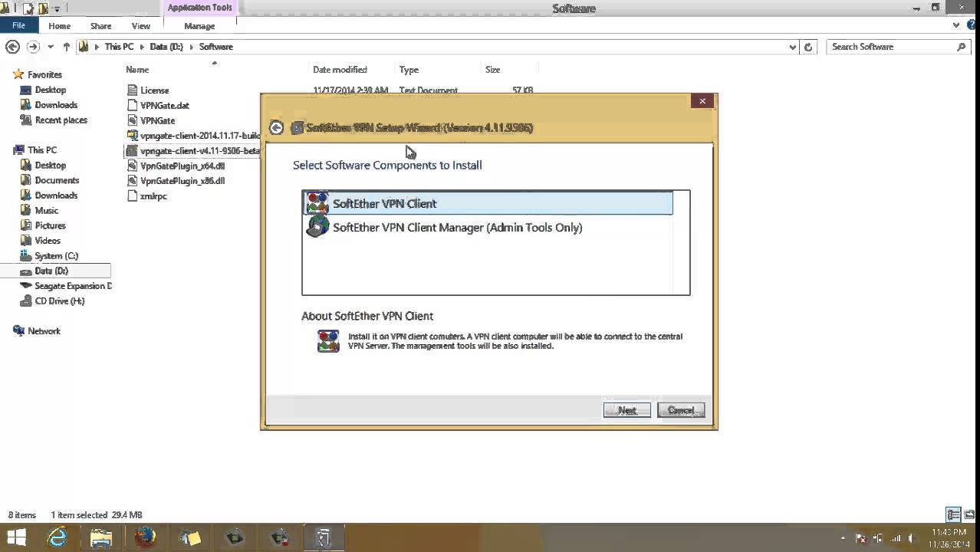Expand the address bar history dropdown
980x552 pixels.
click(x=792, y=47)
